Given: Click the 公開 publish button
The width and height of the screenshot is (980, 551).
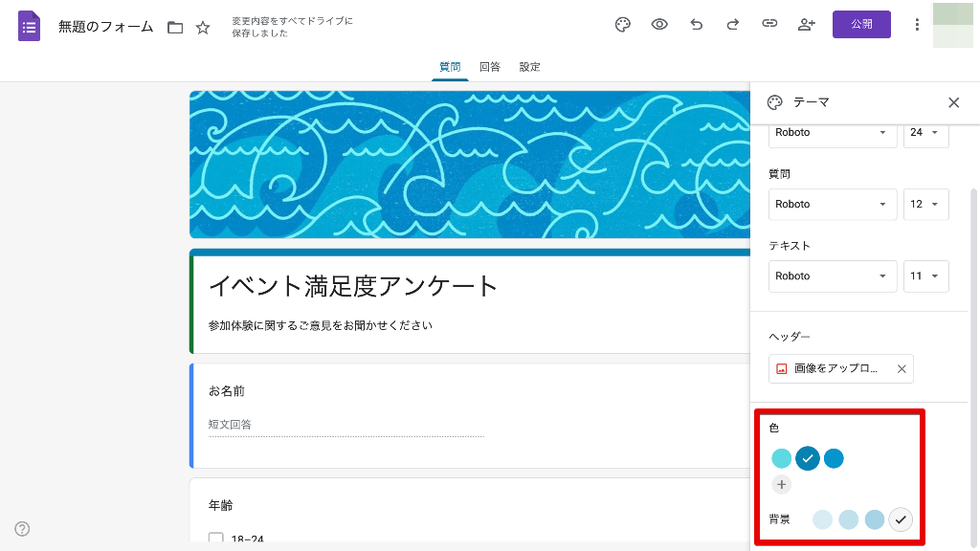Looking at the screenshot, I should tap(861, 25).
